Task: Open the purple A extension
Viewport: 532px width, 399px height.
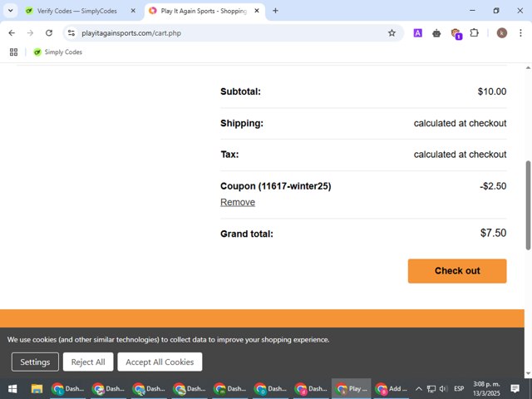Action: coord(417,33)
